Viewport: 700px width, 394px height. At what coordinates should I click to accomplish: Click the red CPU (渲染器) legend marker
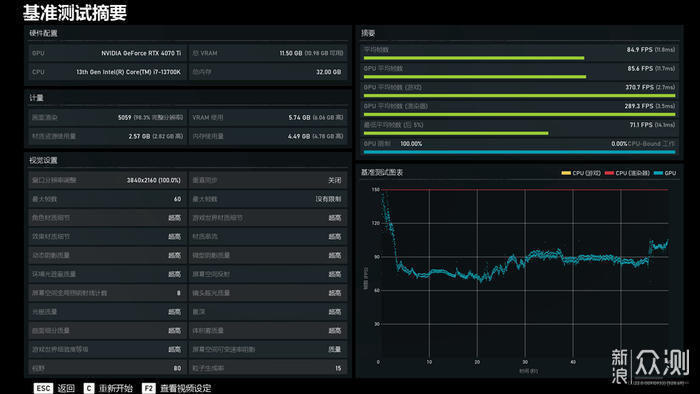609,173
